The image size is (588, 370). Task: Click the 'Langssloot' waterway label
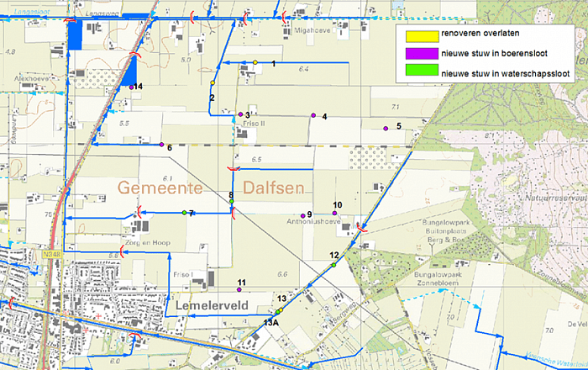coord(32,12)
